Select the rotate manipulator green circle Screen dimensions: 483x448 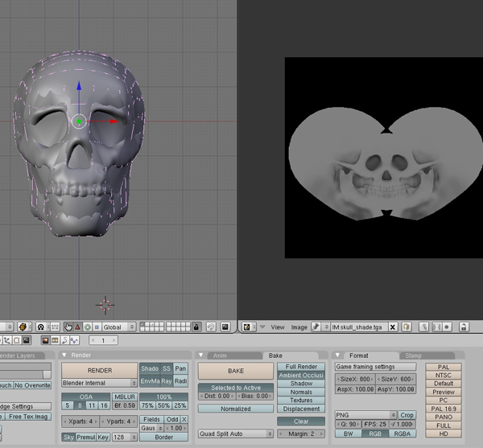coord(87,327)
